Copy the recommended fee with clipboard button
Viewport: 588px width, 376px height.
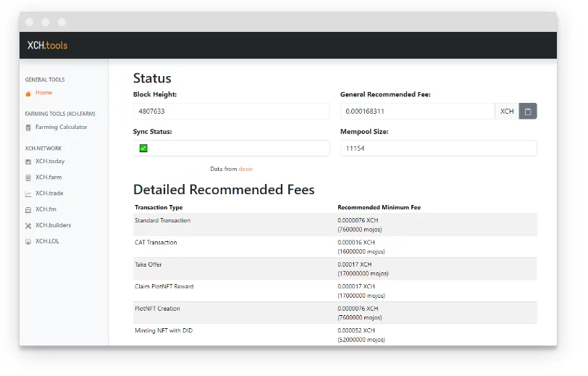pos(528,112)
